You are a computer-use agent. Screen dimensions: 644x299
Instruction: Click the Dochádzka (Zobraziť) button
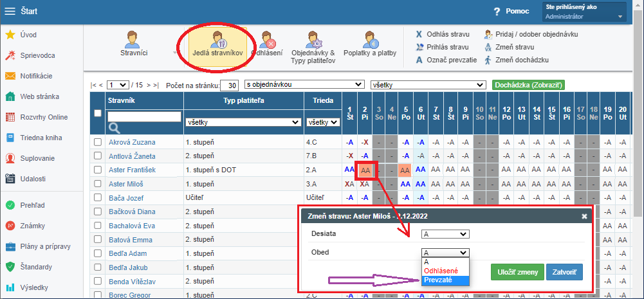point(528,85)
